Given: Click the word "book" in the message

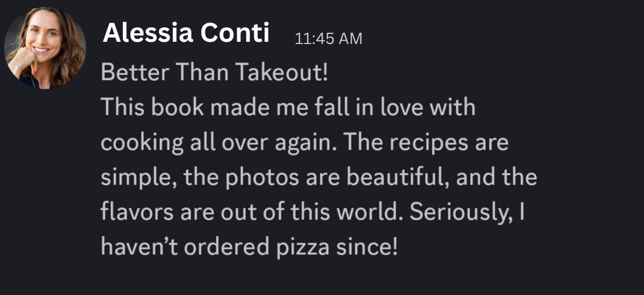Looking at the screenshot, I should click(x=178, y=108).
